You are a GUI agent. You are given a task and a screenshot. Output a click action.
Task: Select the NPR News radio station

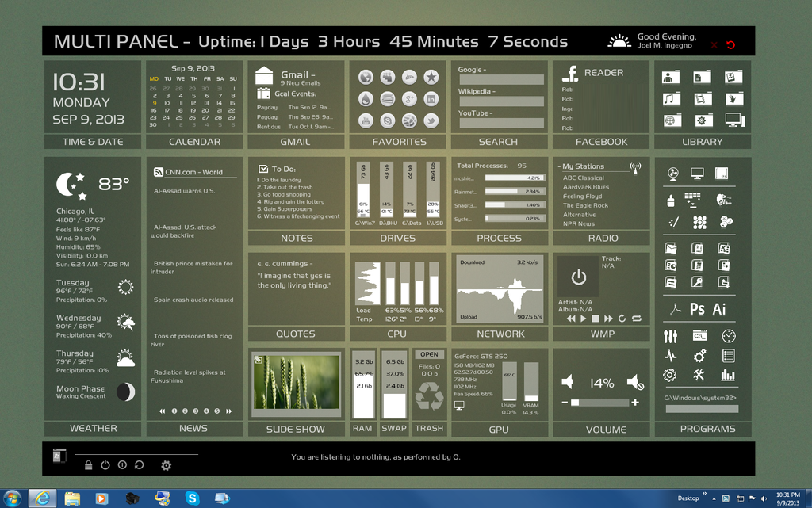point(578,224)
